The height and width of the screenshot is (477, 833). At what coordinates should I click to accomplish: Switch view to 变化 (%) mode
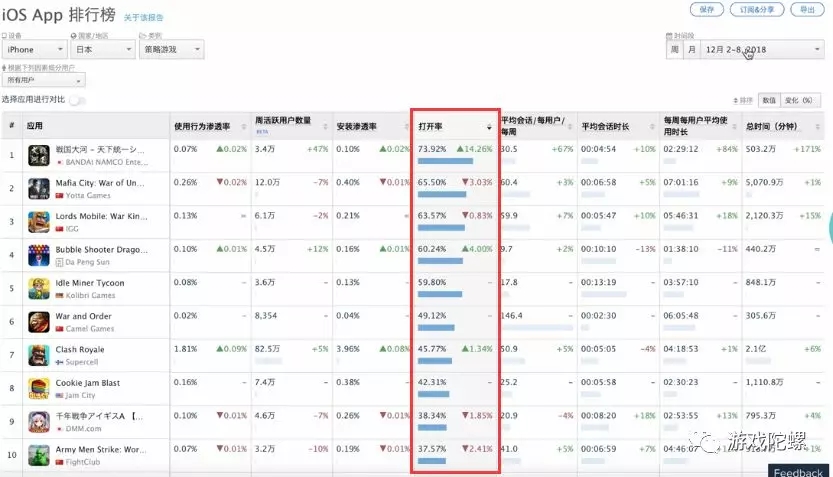[x=798, y=100]
